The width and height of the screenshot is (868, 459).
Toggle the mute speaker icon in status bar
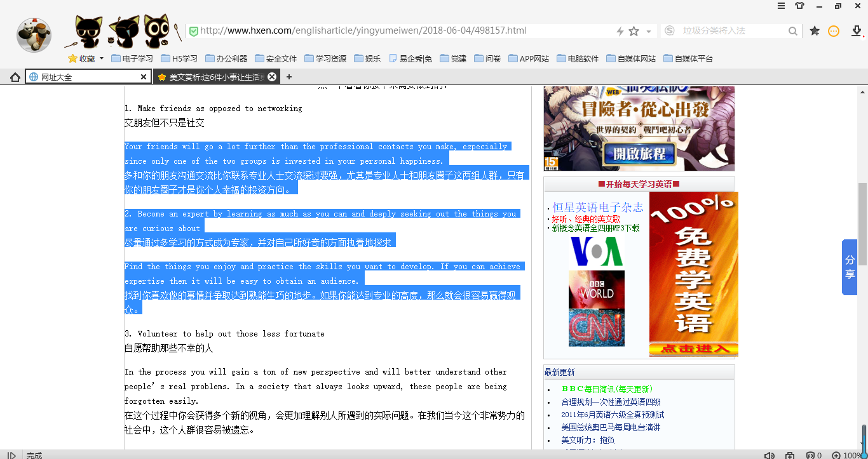[769, 455]
